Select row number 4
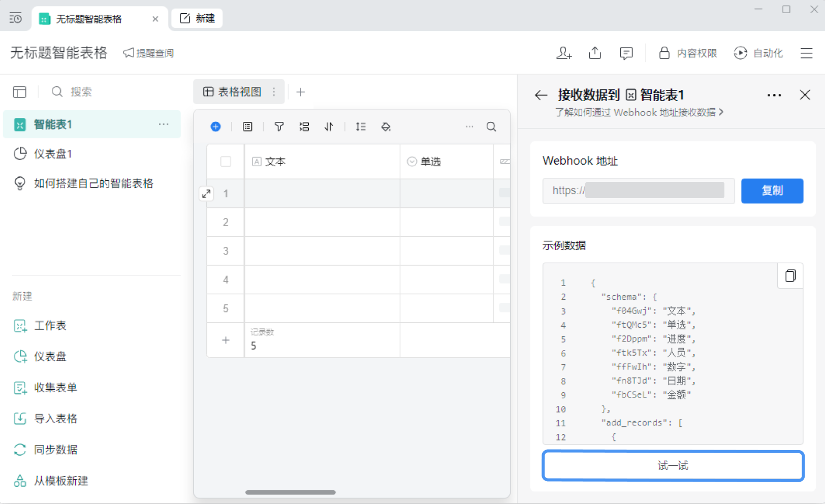The width and height of the screenshot is (825, 504). click(x=226, y=279)
